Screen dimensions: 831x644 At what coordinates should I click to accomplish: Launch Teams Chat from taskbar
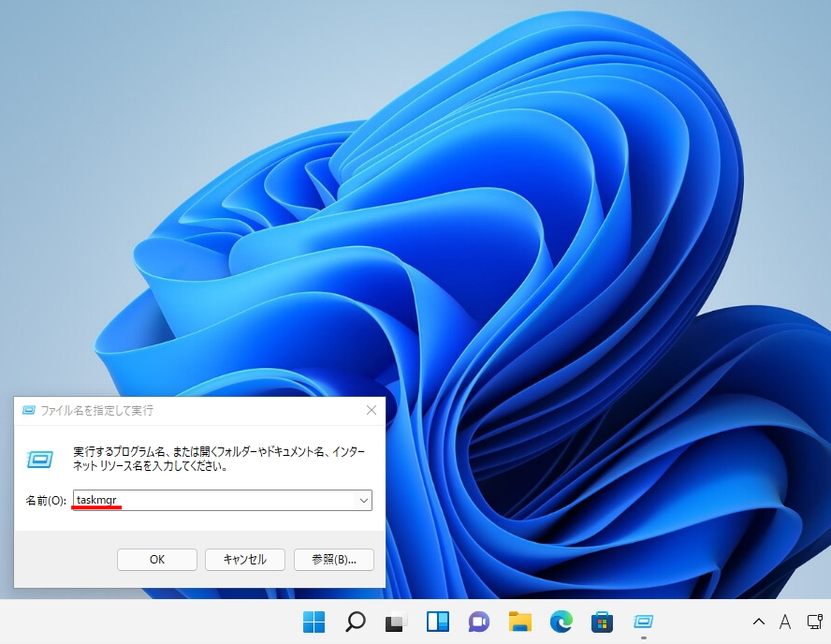(x=478, y=622)
